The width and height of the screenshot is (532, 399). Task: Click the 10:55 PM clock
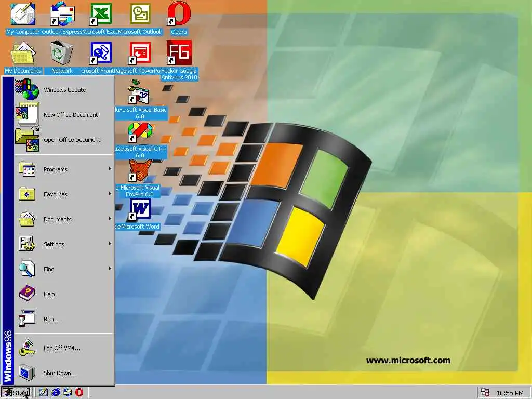510,393
